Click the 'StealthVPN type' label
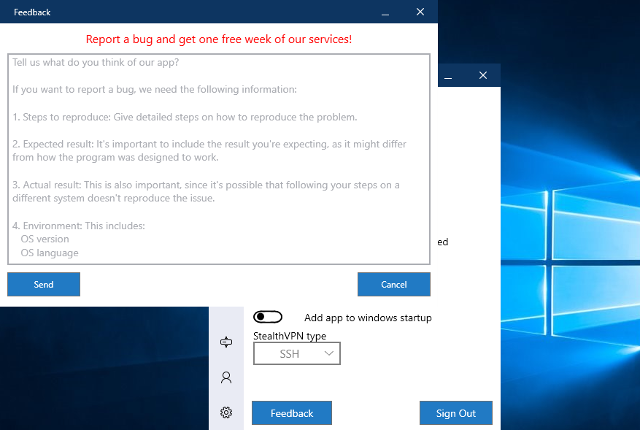Viewport: 640px width, 430px height. coord(289,336)
